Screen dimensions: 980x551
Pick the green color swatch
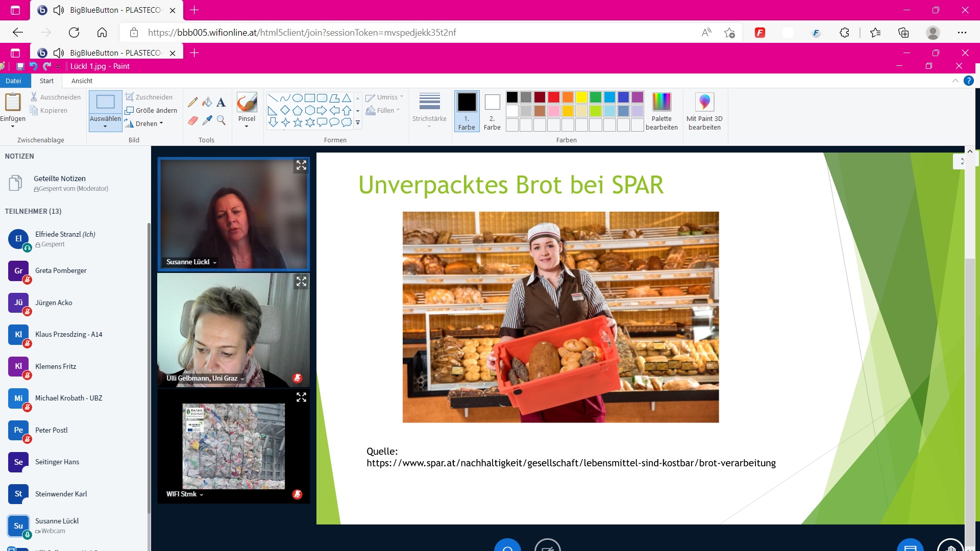(595, 97)
